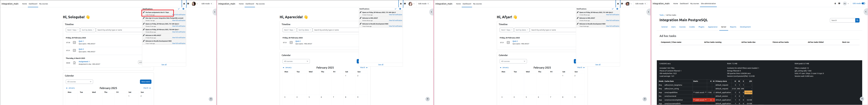Focus timeline search field in Aparecida's window
868x105 pixels.
click(x=336, y=30)
